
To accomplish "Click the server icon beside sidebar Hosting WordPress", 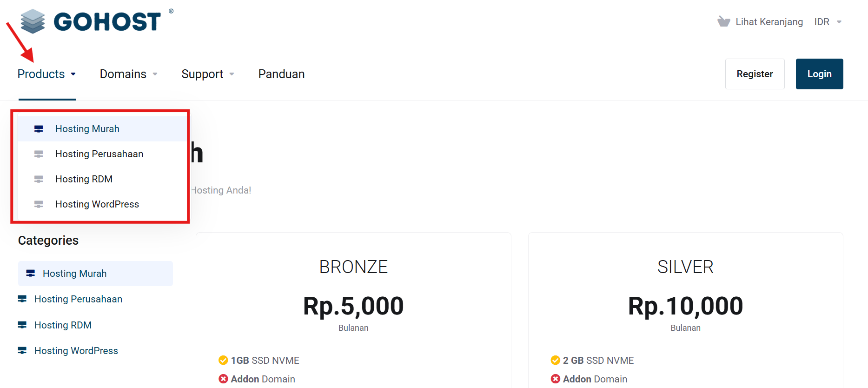I will [22, 351].
